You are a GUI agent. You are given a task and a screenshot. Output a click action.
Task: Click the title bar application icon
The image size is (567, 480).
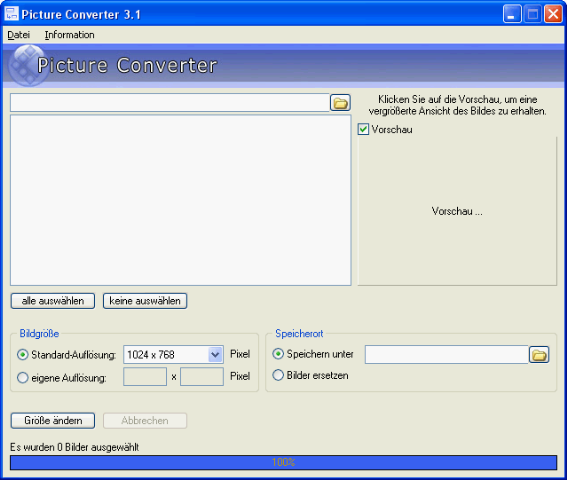[12, 14]
